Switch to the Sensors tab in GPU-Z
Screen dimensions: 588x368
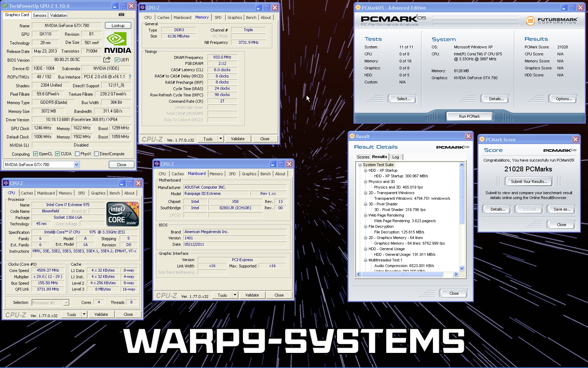40,15
